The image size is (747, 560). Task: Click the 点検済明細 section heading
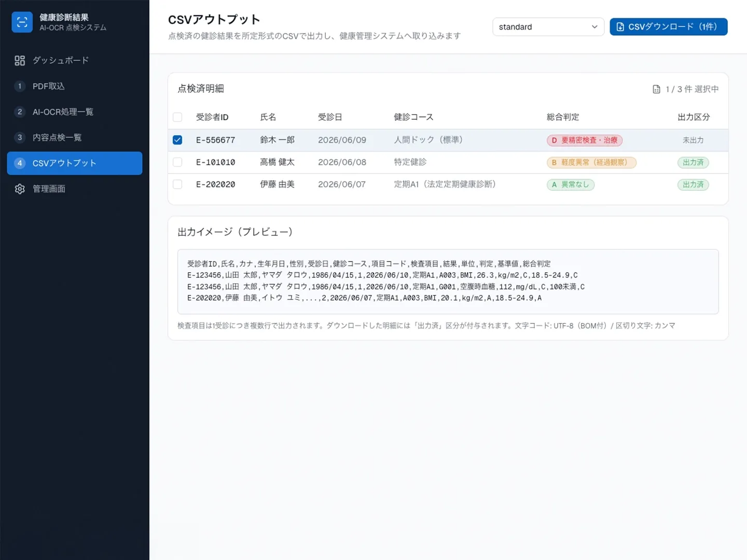pos(201,89)
